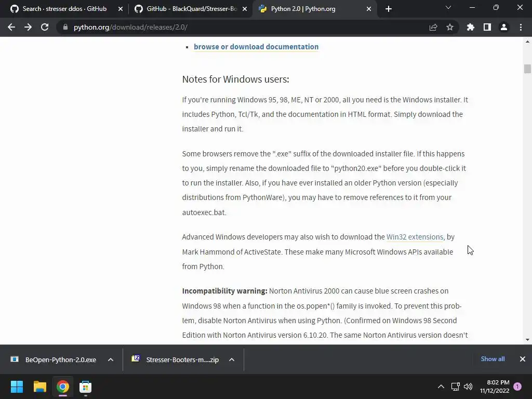Open network status tray icon
Viewport: 532px width, 399px height.
point(455,387)
